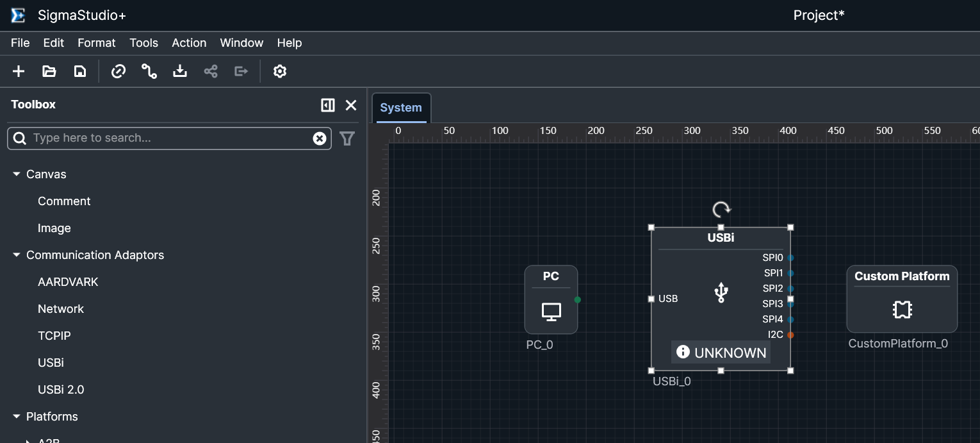Switch to the System tab
The height and width of the screenshot is (443, 980).
[x=401, y=108]
